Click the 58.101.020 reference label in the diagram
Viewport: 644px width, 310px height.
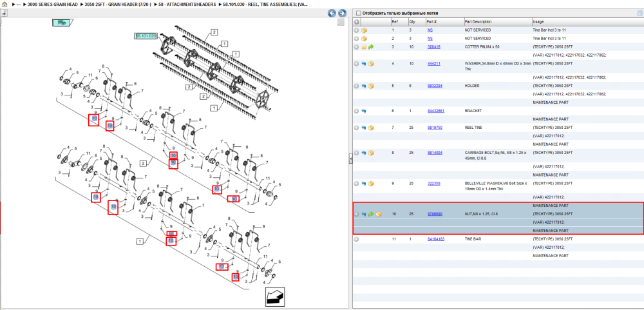pyautogui.click(x=146, y=36)
